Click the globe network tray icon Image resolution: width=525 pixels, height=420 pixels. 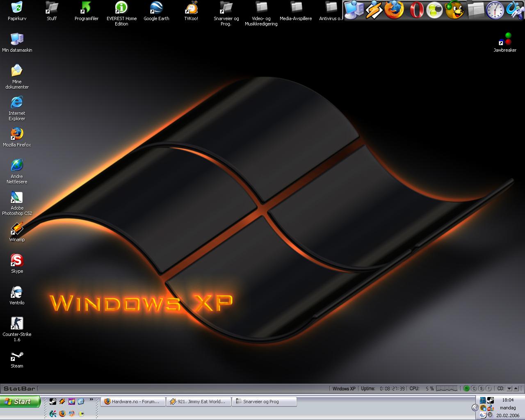click(x=484, y=408)
